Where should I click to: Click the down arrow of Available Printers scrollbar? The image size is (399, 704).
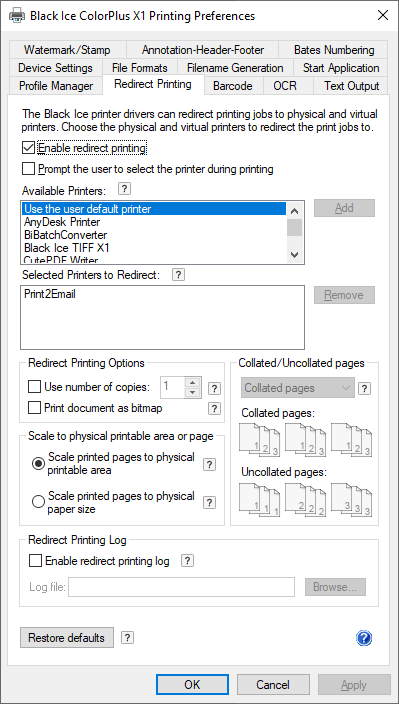tap(294, 255)
